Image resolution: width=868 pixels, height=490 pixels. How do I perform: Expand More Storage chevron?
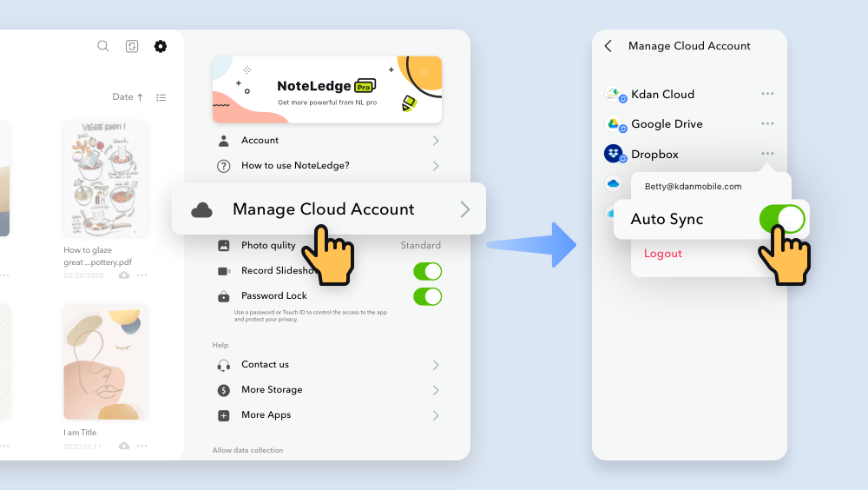tap(436, 390)
